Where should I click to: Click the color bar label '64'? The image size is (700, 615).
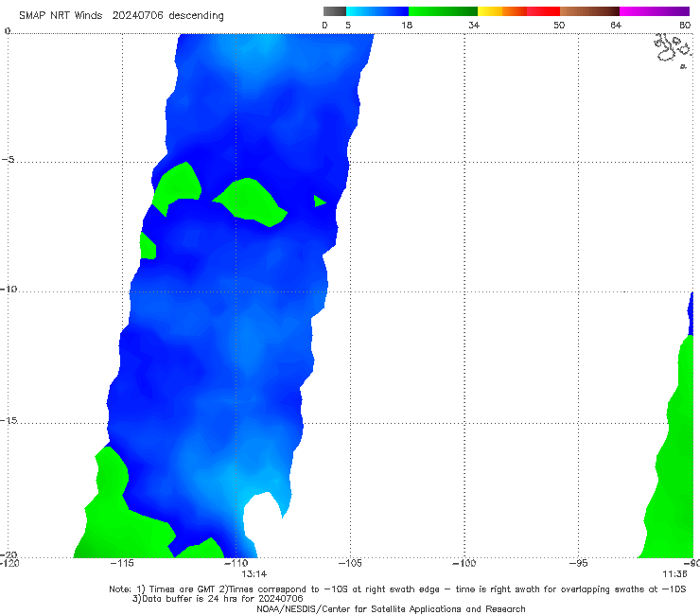[x=616, y=25]
